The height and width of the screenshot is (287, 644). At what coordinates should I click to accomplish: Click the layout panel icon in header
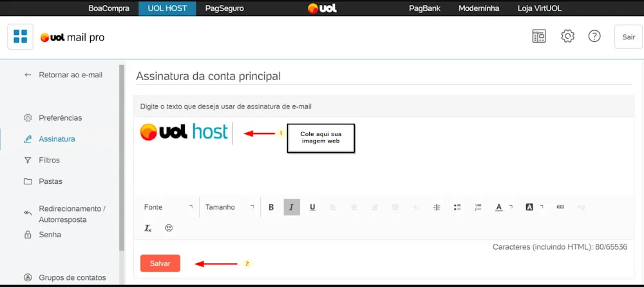[539, 36]
